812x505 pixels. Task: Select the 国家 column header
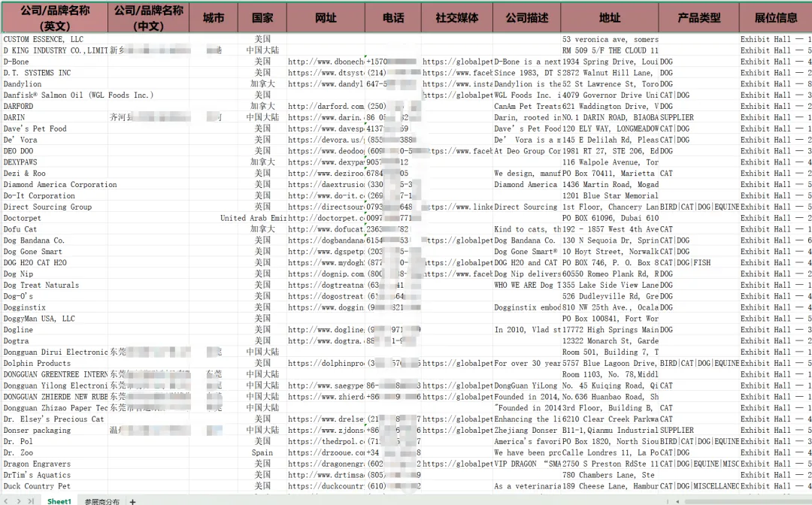[262, 17]
